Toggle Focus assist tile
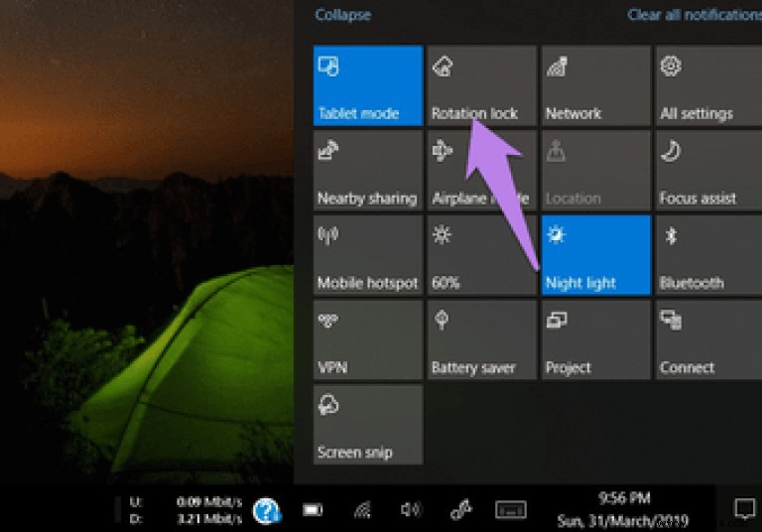Screen dimensions: 762x532 [709, 170]
